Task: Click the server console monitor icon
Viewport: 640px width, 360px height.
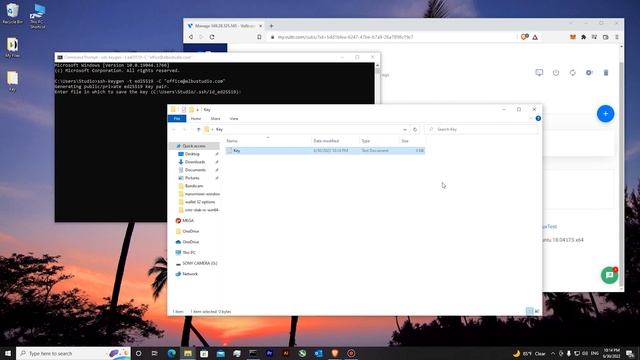Action: click(x=539, y=73)
